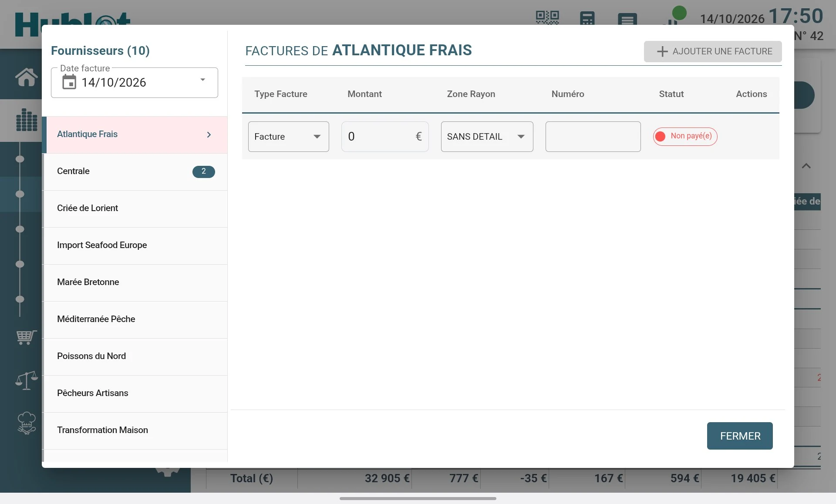
Task: Open the bar chart dashboard sidebar icon
Action: point(27,120)
